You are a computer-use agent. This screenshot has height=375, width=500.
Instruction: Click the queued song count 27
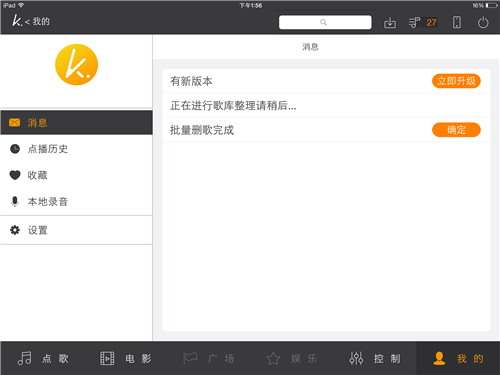431,23
